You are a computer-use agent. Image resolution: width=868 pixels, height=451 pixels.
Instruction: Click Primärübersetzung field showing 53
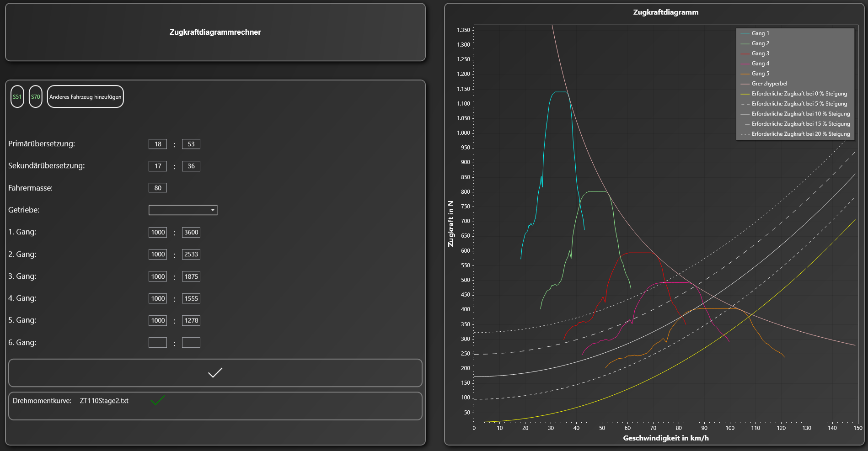(x=191, y=144)
